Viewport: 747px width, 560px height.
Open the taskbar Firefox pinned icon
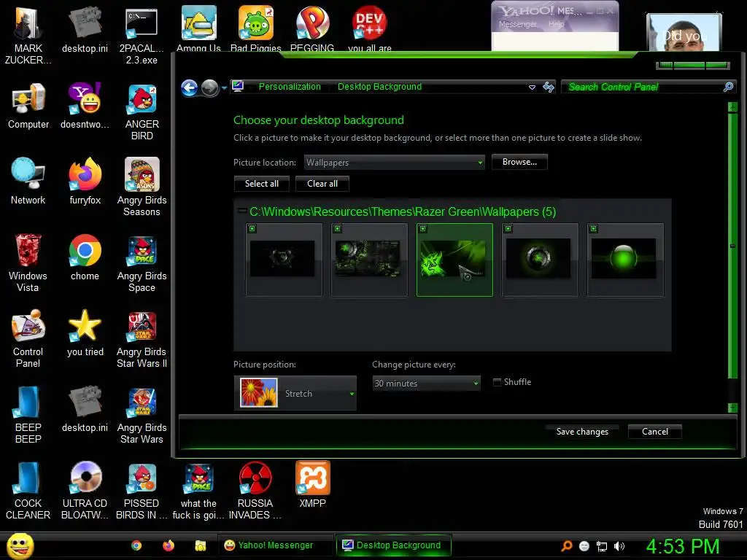[169, 545]
